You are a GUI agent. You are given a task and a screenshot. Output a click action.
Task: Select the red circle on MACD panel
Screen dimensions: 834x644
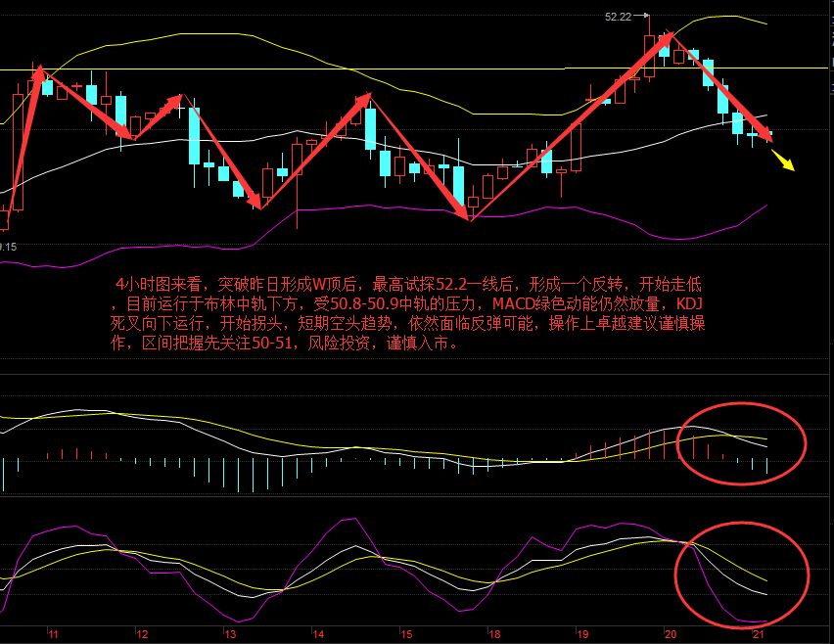741,443
